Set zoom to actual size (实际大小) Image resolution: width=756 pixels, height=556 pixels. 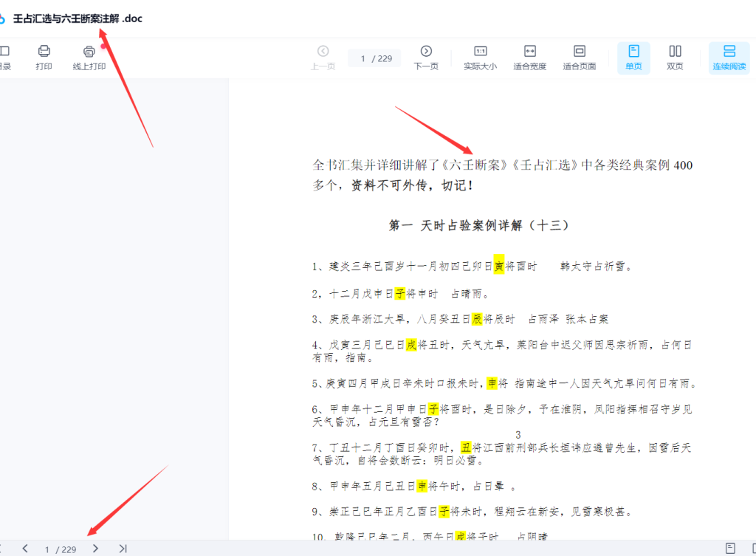coord(481,58)
